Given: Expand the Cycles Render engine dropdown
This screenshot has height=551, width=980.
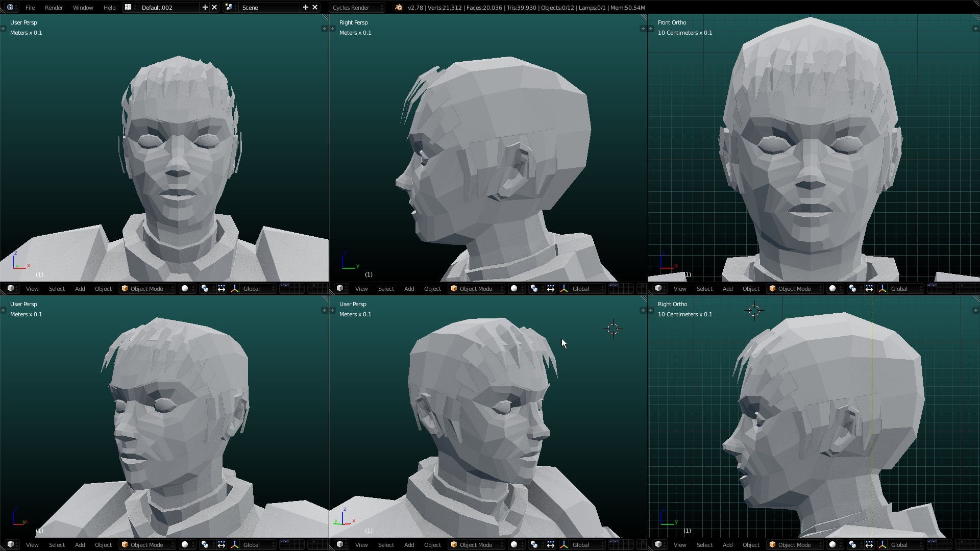Looking at the screenshot, I should point(357,8).
